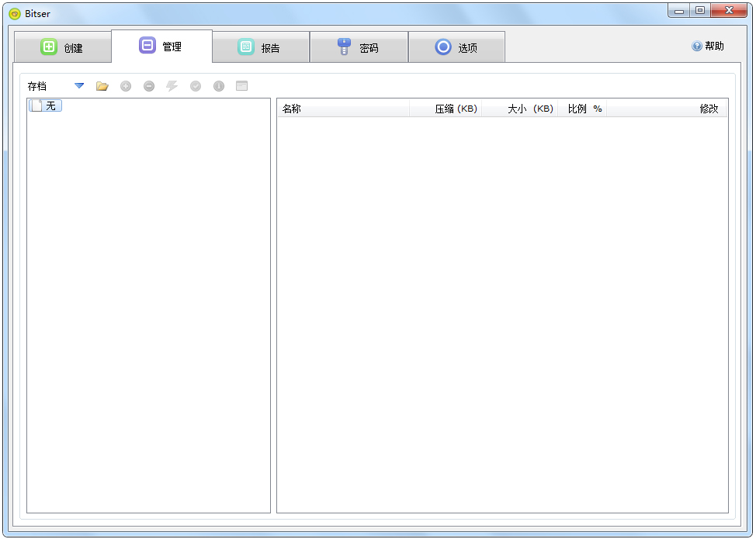Maximize the Bitser window

700,11
